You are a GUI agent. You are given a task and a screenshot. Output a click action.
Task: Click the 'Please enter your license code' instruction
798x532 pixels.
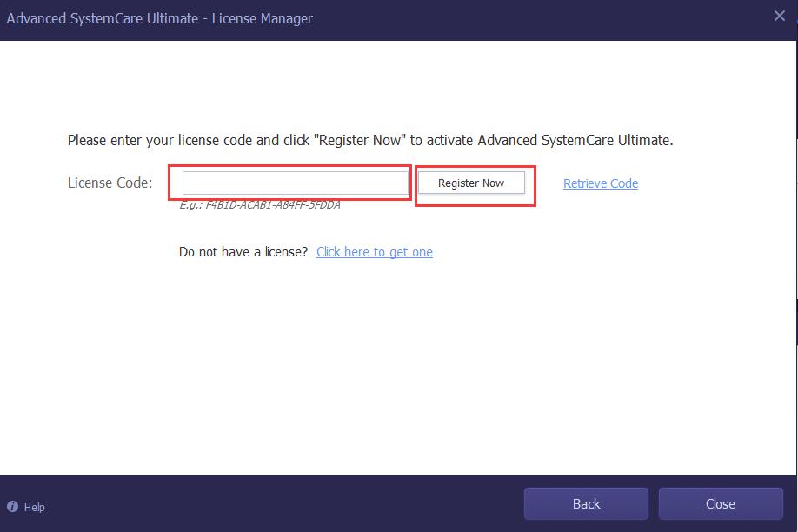(370, 140)
